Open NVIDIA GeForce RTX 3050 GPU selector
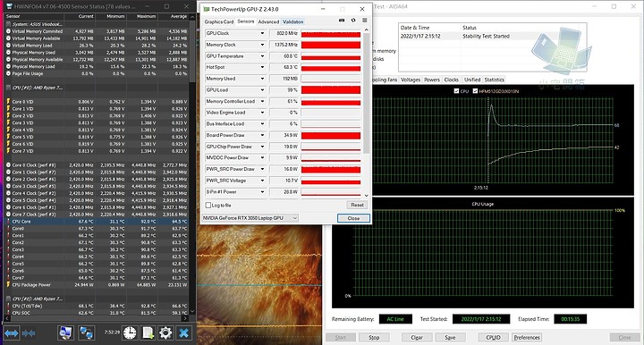 pos(250,218)
